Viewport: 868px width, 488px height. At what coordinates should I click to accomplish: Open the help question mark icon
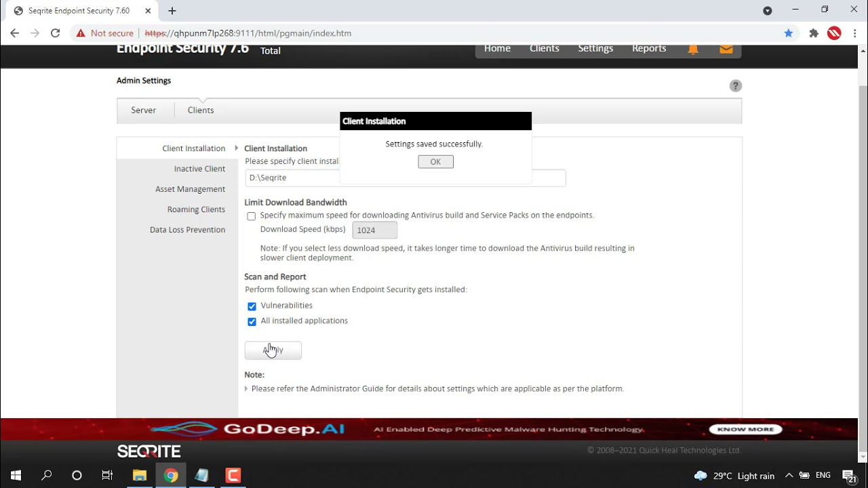click(736, 85)
